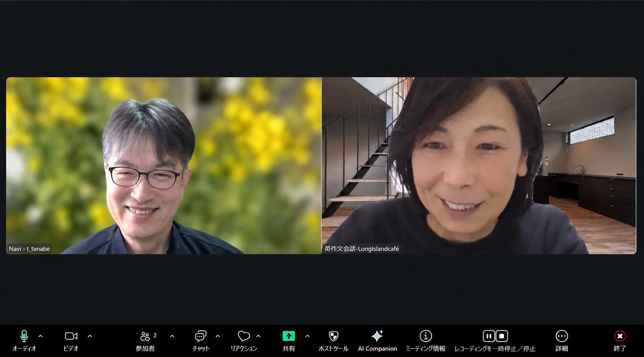Pause the recording

489,336
